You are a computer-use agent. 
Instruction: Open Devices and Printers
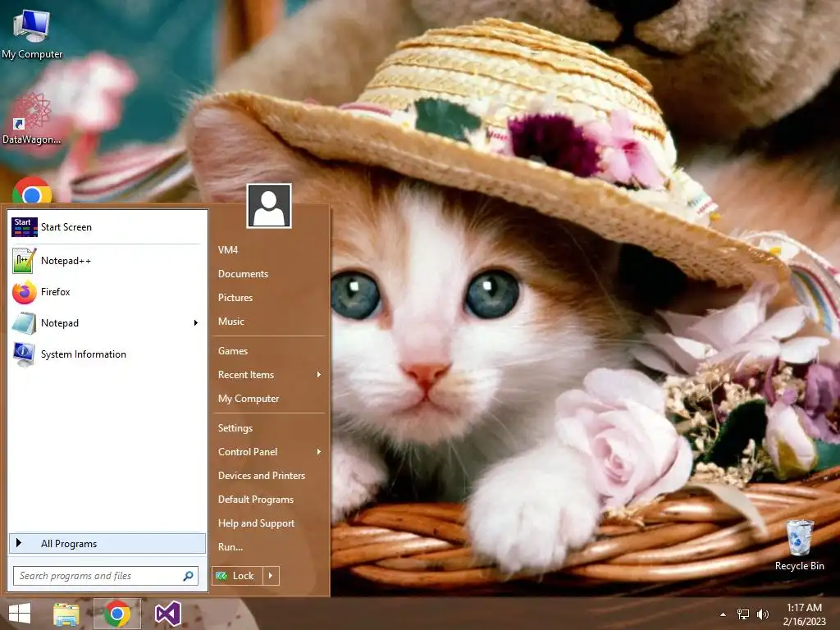pyautogui.click(x=262, y=476)
